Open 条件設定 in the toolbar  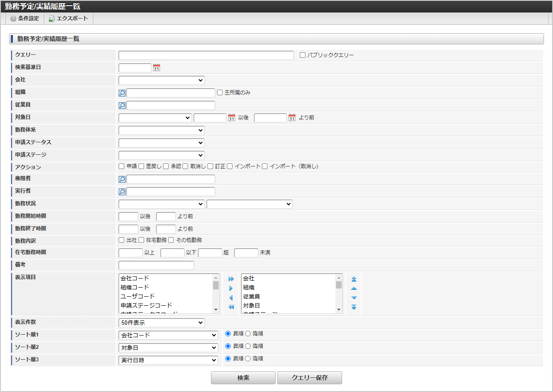(25, 19)
